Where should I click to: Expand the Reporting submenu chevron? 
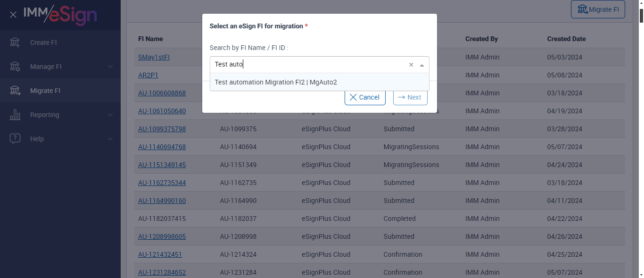coord(110,115)
